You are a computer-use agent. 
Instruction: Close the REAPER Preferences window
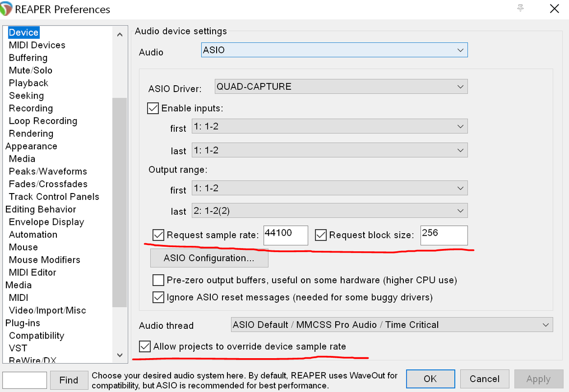[554, 8]
